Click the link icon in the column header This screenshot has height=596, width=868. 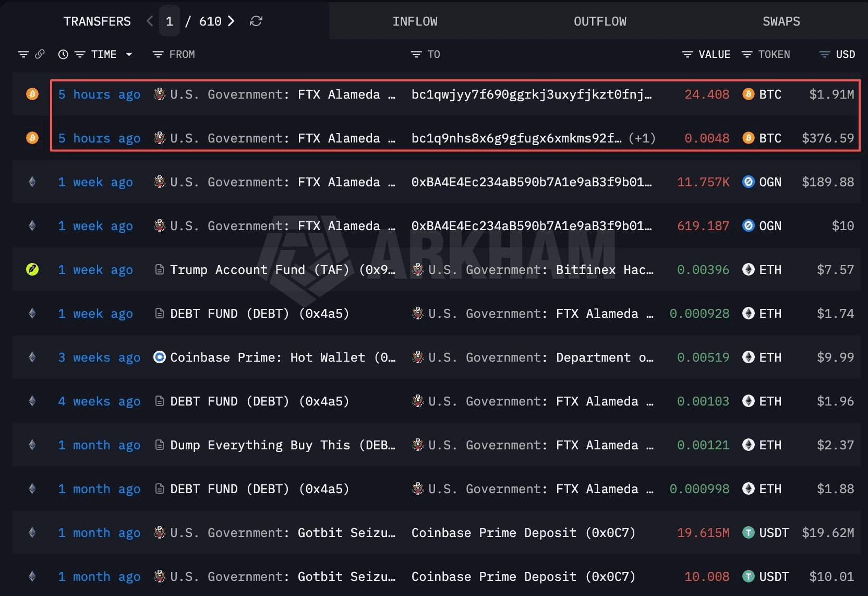point(40,54)
